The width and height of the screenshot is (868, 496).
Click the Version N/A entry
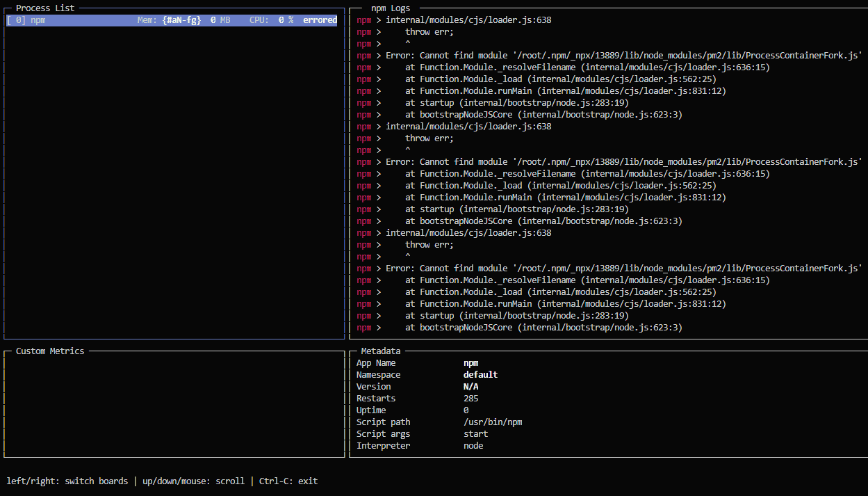[x=470, y=387]
